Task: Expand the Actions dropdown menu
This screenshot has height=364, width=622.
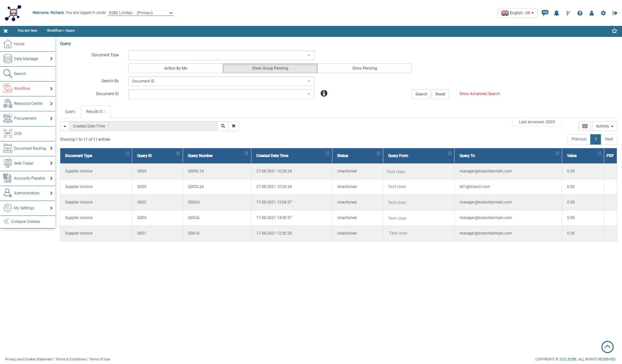Action: tap(604, 126)
